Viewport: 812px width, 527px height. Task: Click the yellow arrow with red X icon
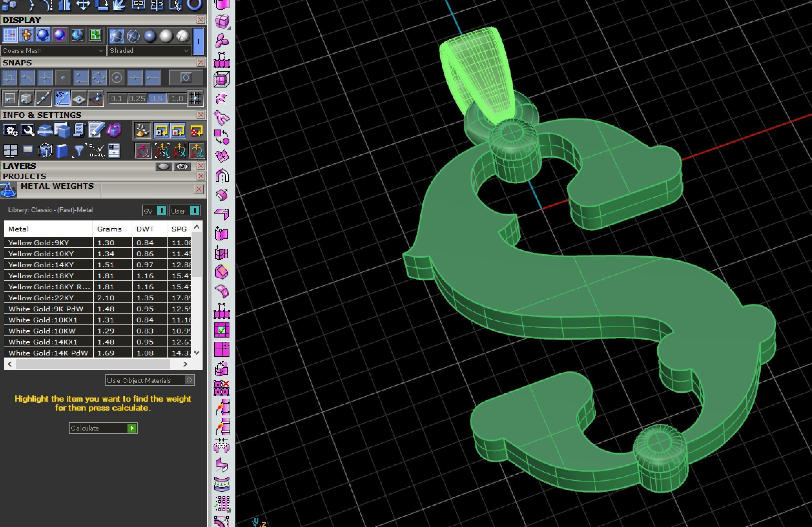196,131
